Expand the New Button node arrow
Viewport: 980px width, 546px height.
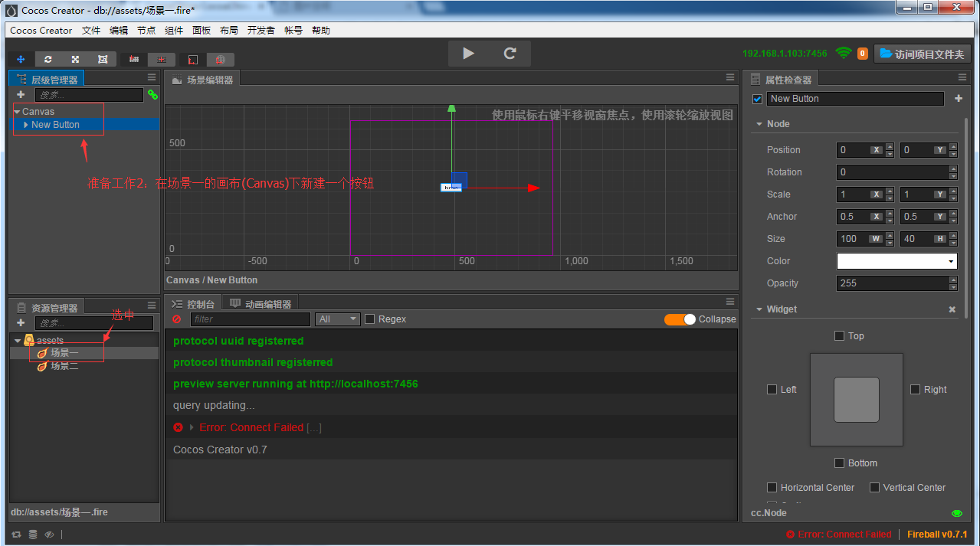click(x=26, y=124)
